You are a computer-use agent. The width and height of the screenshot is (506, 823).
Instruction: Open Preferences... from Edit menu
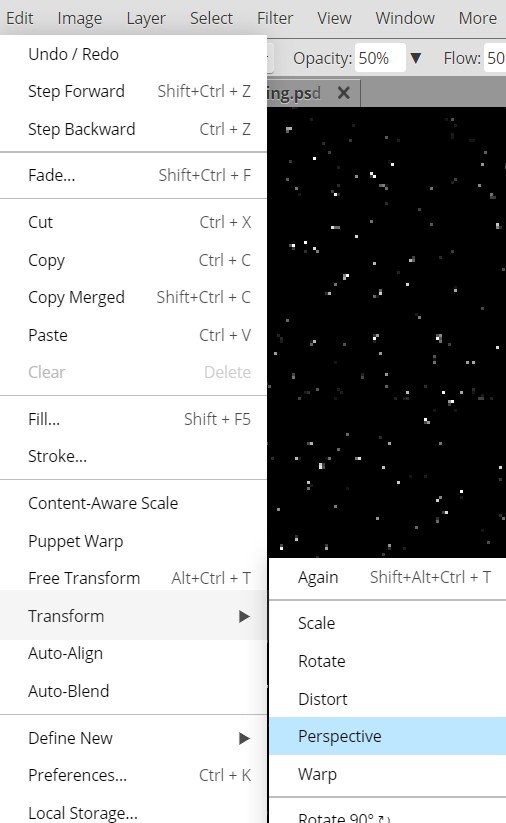[133, 775]
